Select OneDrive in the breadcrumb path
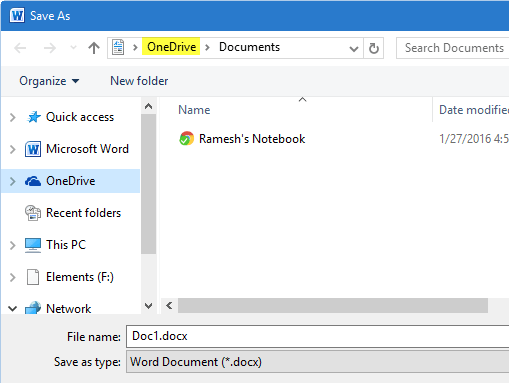The image size is (509, 383). coord(171,47)
